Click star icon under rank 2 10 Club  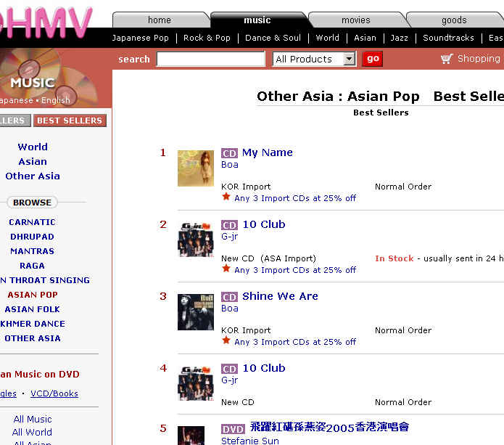[226, 269]
